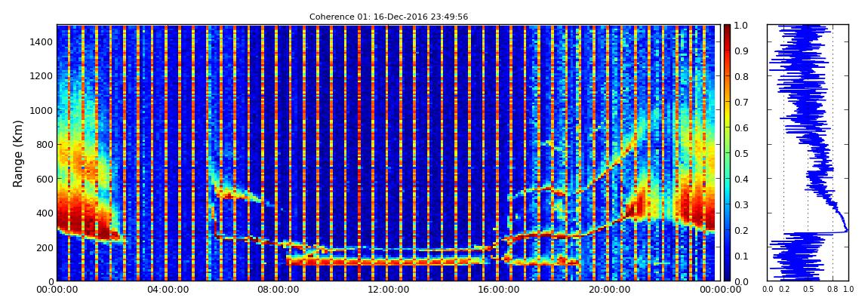Click the dark blue bottom of the colorbar

point(728,277)
